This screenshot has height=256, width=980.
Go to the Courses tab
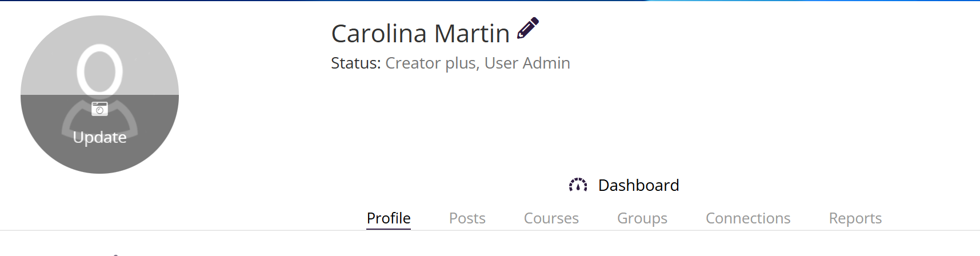[x=551, y=218]
